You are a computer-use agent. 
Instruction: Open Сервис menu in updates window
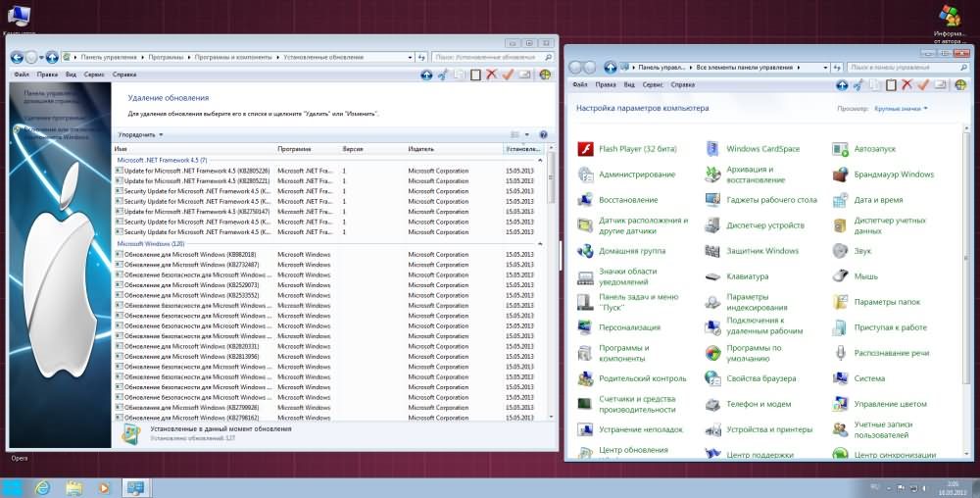click(x=94, y=75)
